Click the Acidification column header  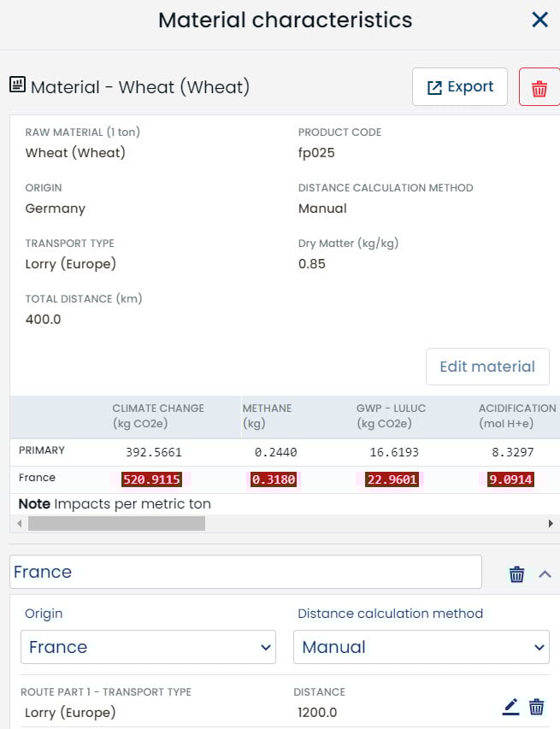pos(516,415)
